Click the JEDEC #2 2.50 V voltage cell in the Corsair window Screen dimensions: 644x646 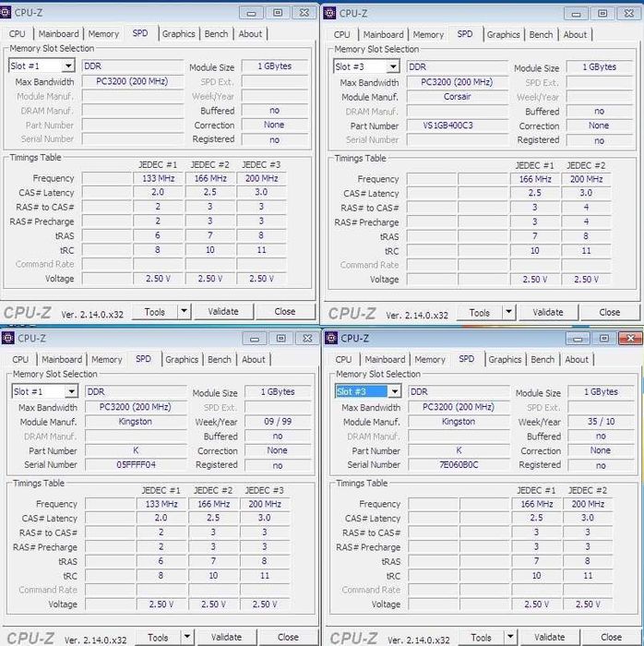pyautogui.click(x=586, y=280)
